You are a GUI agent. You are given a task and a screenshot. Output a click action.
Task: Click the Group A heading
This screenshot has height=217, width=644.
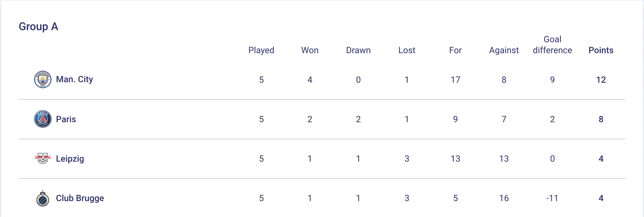pos(38,27)
